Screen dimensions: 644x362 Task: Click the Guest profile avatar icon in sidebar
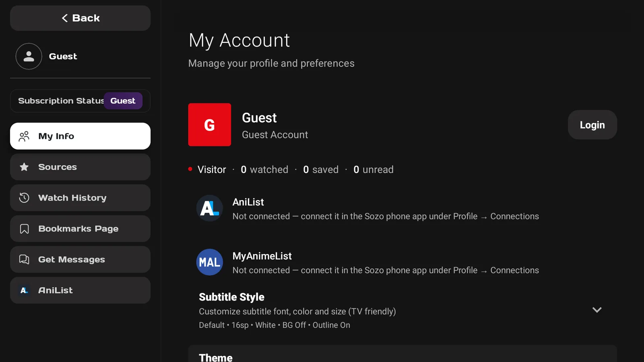pos(29,56)
